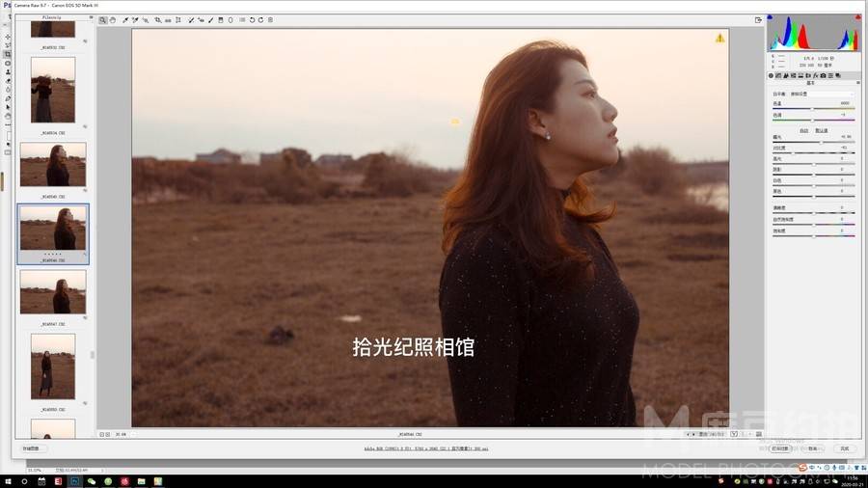Select the Color Sampler tool
The image size is (868, 488).
pos(135,20)
